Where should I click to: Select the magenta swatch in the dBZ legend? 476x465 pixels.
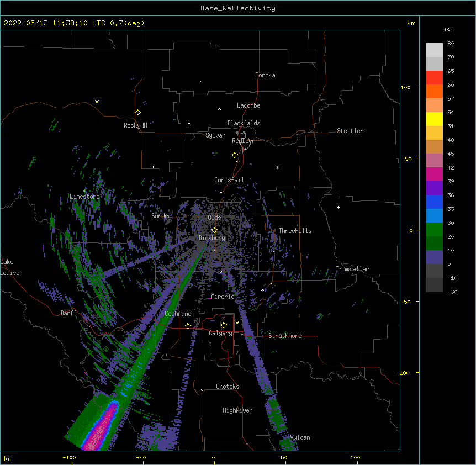coord(434,174)
